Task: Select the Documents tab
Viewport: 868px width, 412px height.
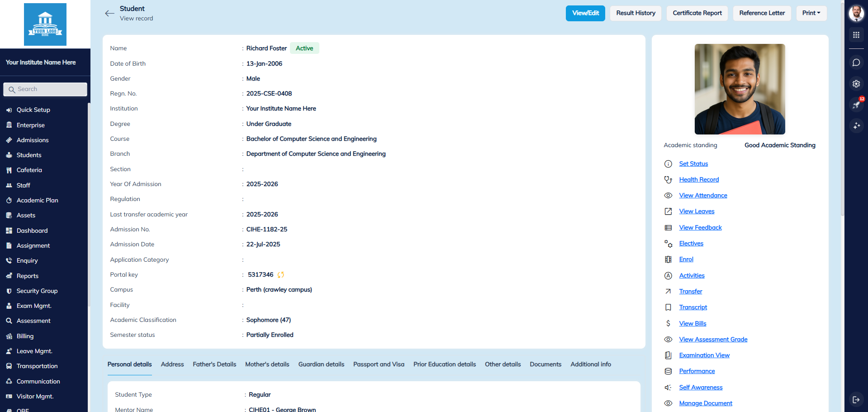Action: click(545, 364)
